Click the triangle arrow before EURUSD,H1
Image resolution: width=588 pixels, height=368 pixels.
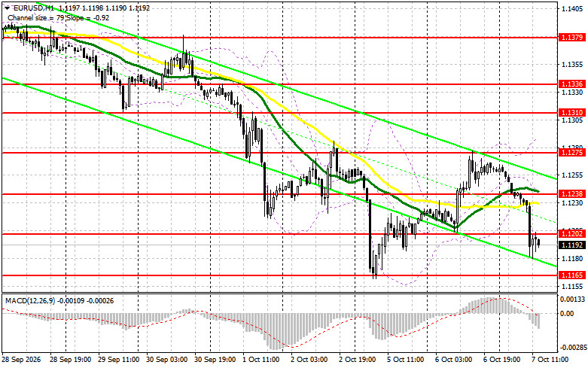[7, 8]
